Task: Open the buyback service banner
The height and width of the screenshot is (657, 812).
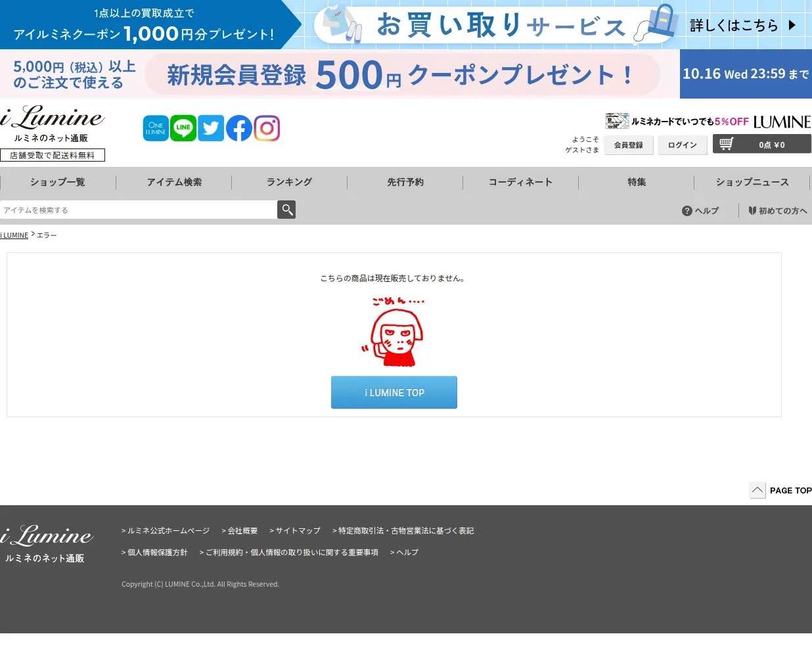Action: [x=406, y=24]
